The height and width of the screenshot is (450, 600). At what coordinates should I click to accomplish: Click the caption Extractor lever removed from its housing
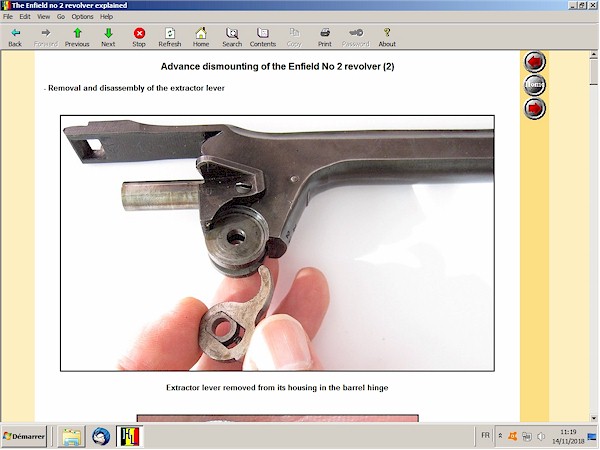pos(277,388)
